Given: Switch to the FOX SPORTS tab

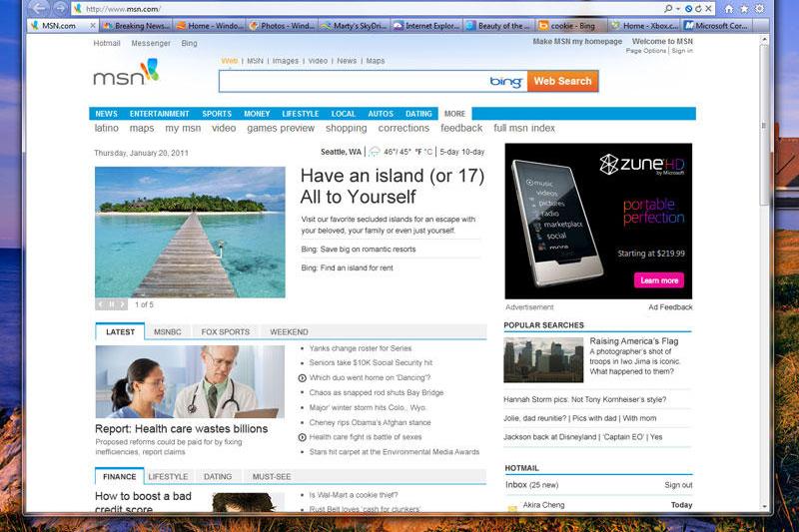Looking at the screenshot, I should click(x=225, y=332).
